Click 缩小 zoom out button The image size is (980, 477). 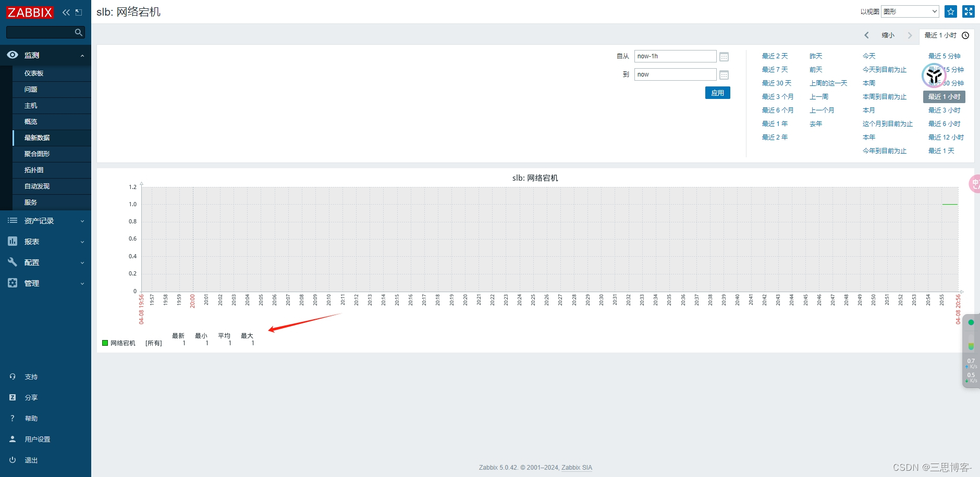(888, 35)
